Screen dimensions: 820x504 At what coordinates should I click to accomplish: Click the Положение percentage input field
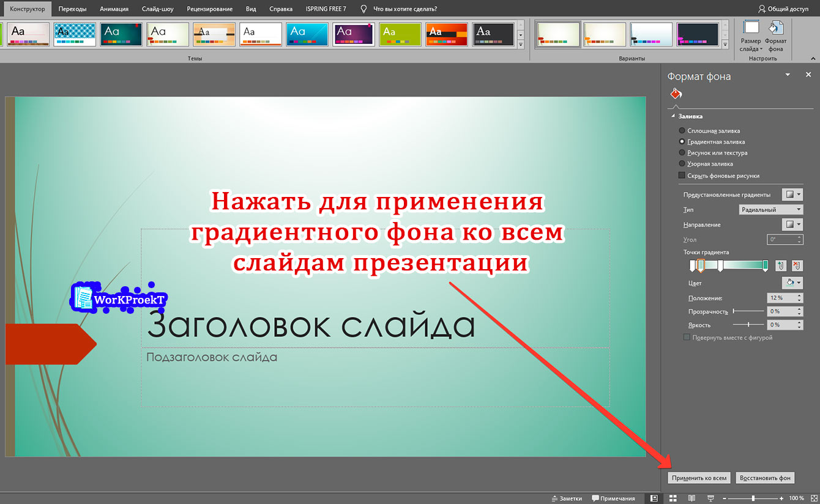pos(780,298)
